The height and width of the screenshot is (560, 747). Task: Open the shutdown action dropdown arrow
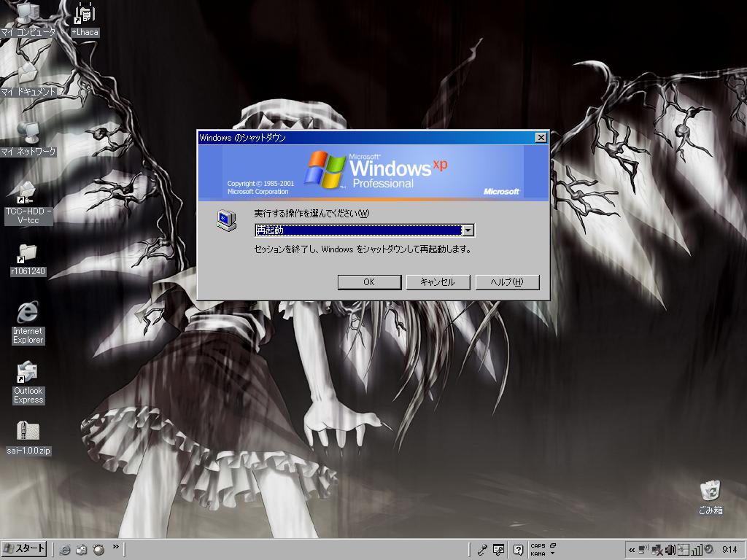point(468,230)
